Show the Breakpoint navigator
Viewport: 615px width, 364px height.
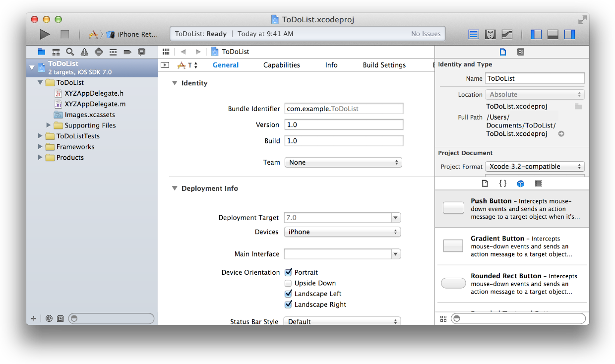point(127,52)
